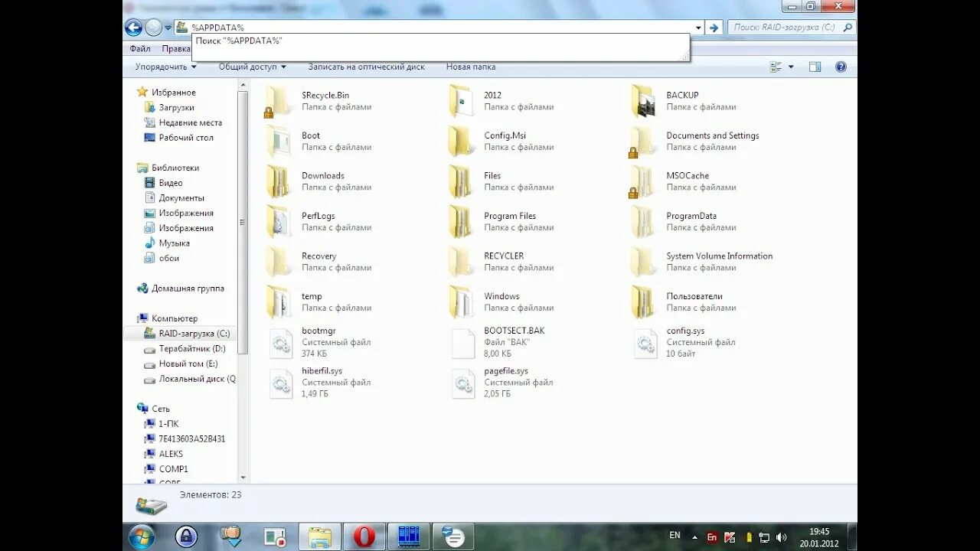
Task: Select the BACKUP folder icon
Action: 643,101
